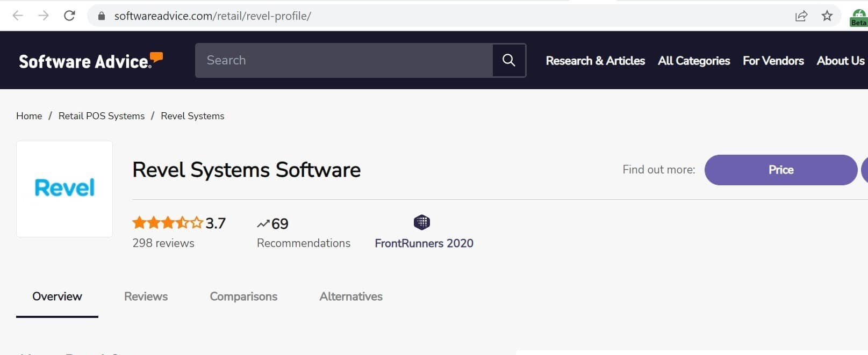The height and width of the screenshot is (355, 868).
Task: Click the 69 recommendations count
Action: [x=280, y=223]
